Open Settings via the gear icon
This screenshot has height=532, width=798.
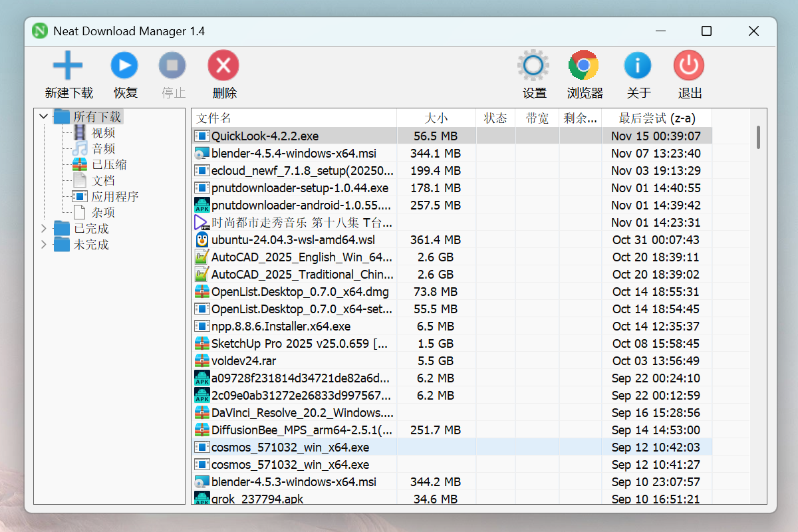[533, 66]
